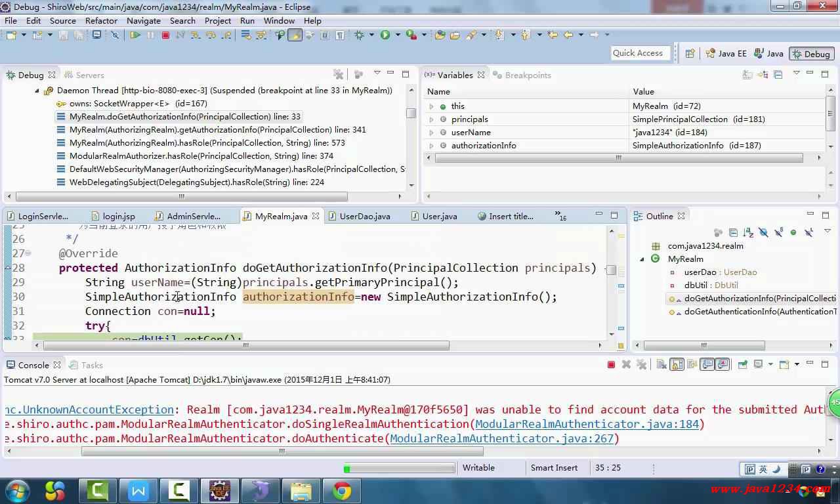Viewport: 840px width, 504px height.
Task: Click the green progress bar in status bar
Action: (x=399, y=468)
